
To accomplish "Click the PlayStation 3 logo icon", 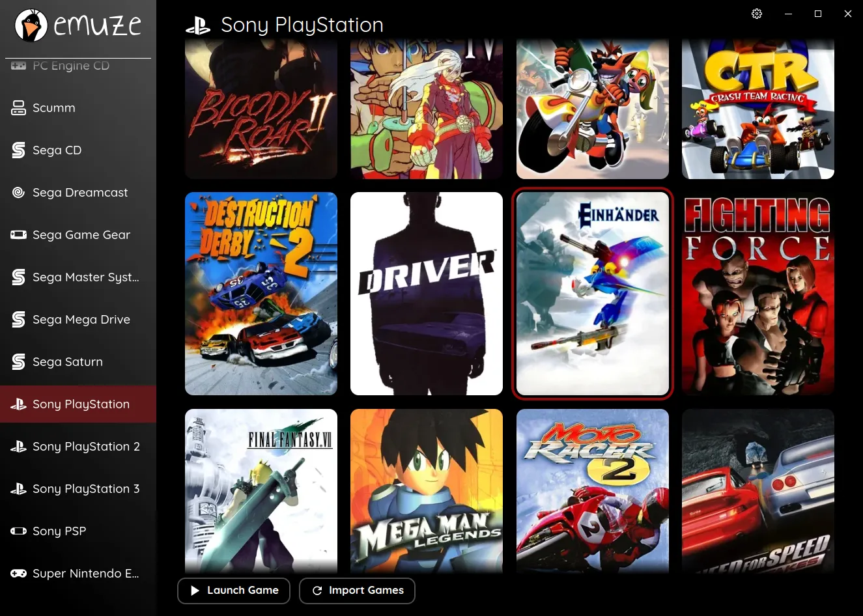I will tap(18, 489).
